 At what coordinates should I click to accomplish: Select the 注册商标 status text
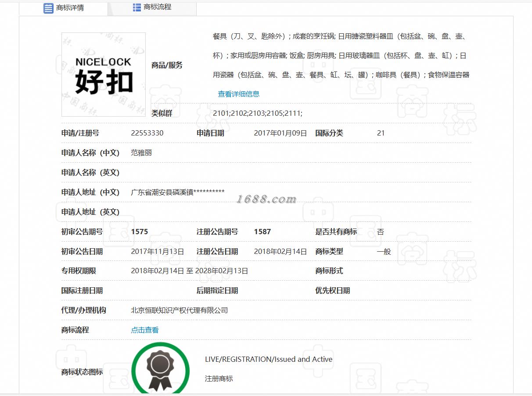219,378
